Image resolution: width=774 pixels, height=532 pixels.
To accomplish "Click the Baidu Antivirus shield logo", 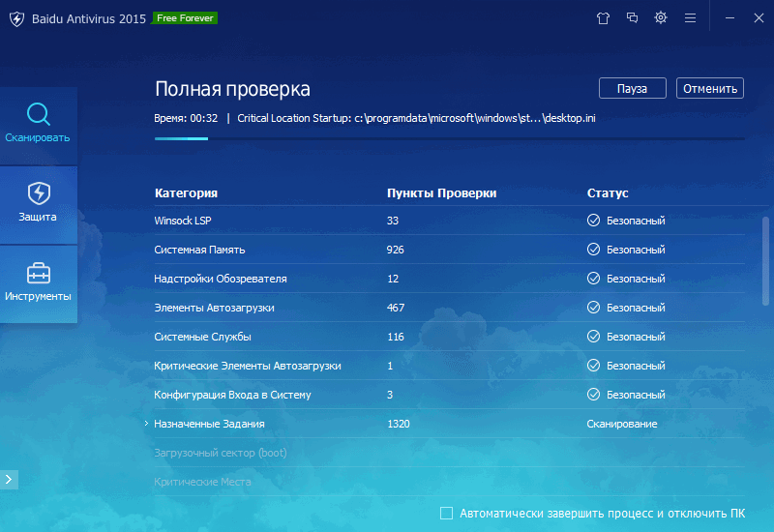I will pyautogui.click(x=16, y=18).
